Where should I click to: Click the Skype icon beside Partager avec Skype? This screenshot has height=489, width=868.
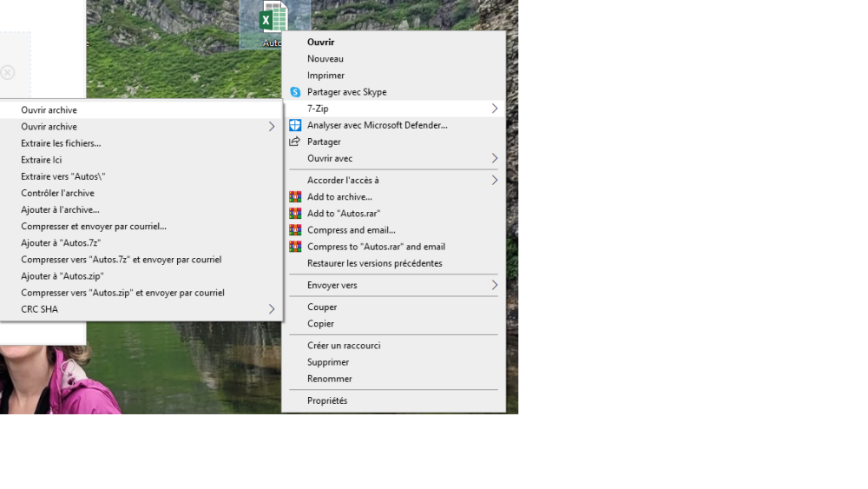point(295,92)
